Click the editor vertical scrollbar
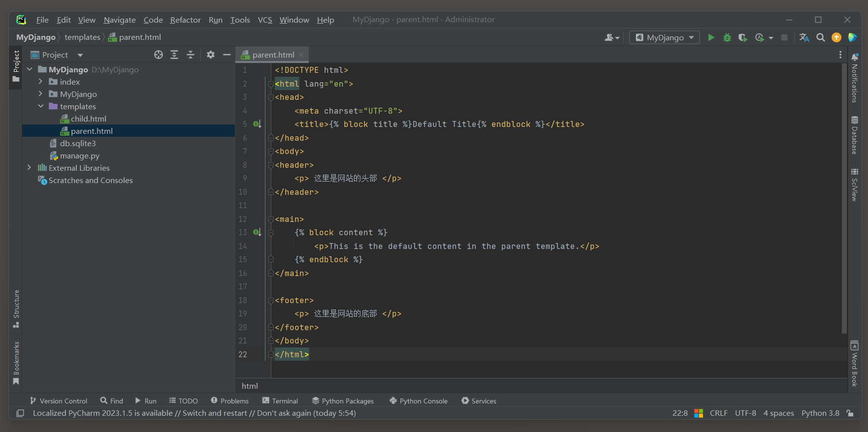 [844, 198]
